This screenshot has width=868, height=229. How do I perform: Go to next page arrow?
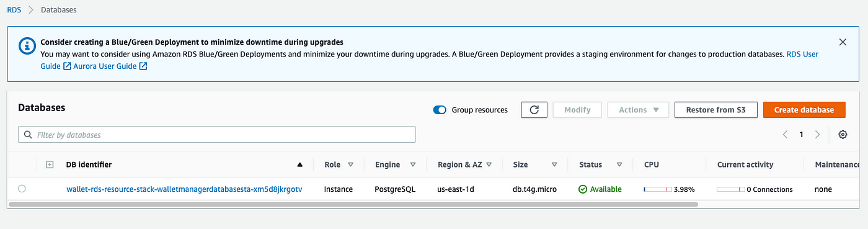817,135
